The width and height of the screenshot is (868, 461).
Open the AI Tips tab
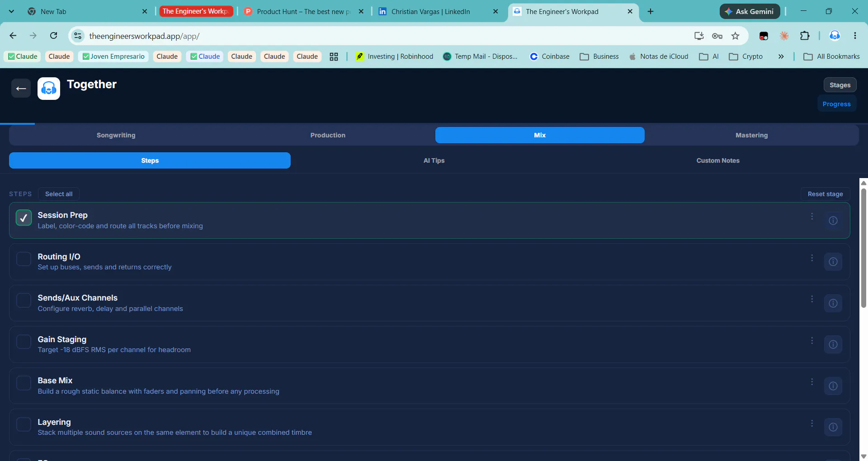pyautogui.click(x=434, y=160)
